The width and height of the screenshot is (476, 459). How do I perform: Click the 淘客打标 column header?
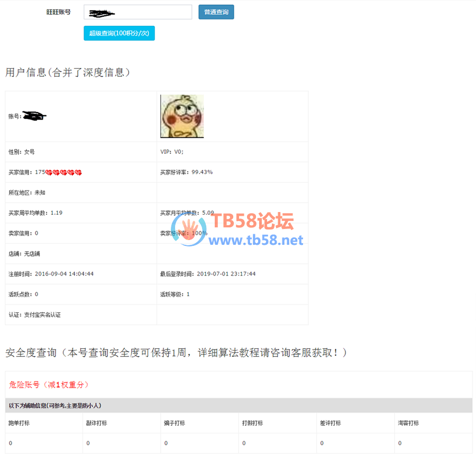[x=408, y=423]
